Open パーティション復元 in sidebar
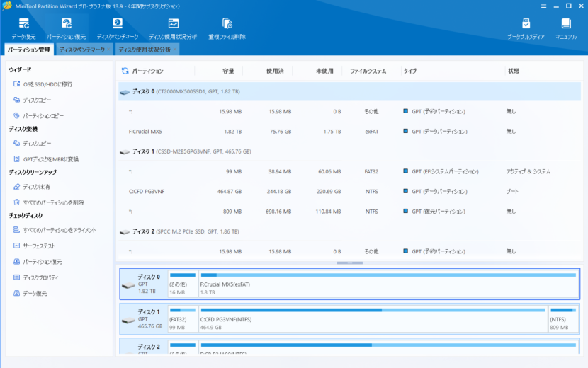 (38, 262)
